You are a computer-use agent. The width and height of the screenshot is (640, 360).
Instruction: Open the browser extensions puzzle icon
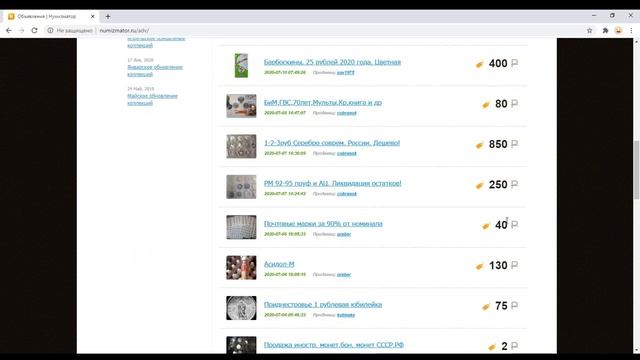605,31
